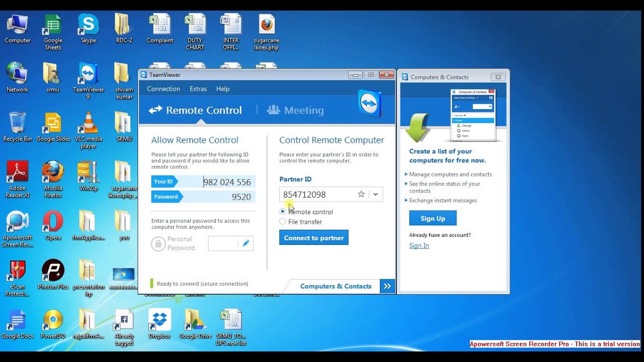Click the Your ID value 982 024 556
This screenshot has height=362, width=644.
click(227, 182)
